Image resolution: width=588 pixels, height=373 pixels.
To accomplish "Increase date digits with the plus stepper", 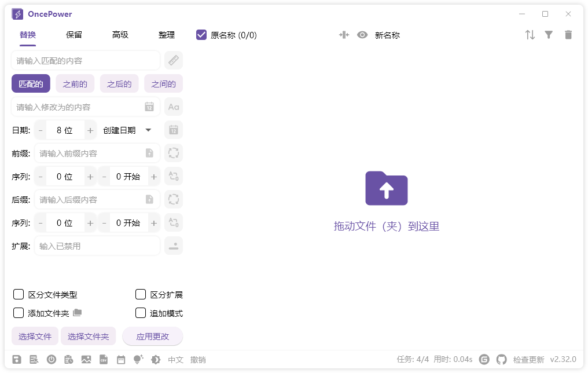I will coord(90,130).
